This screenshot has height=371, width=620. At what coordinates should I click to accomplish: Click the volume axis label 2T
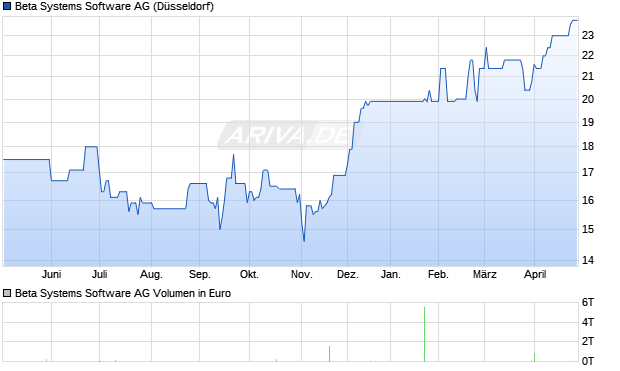(588, 341)
